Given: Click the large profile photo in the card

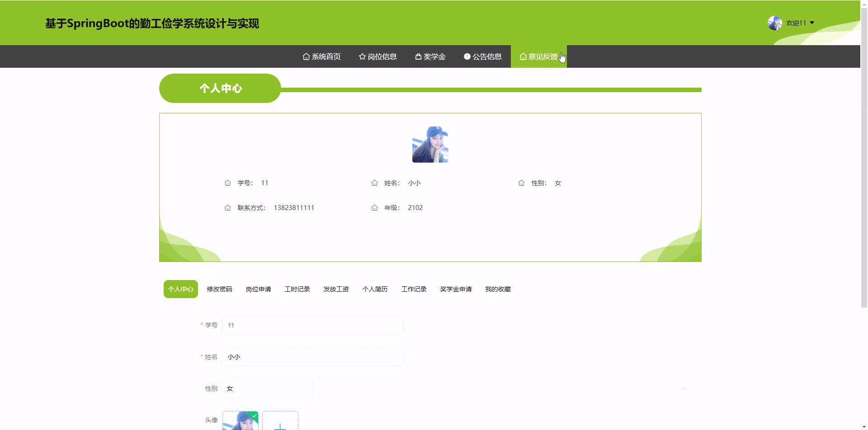Looking at the screenshot, I should click(430, 145).
